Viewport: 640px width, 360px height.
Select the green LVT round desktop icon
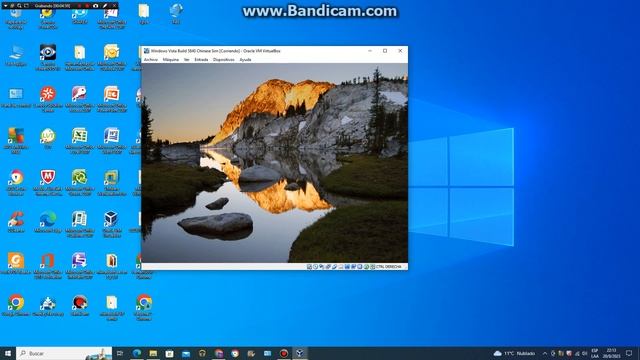(x=48, y=136)
